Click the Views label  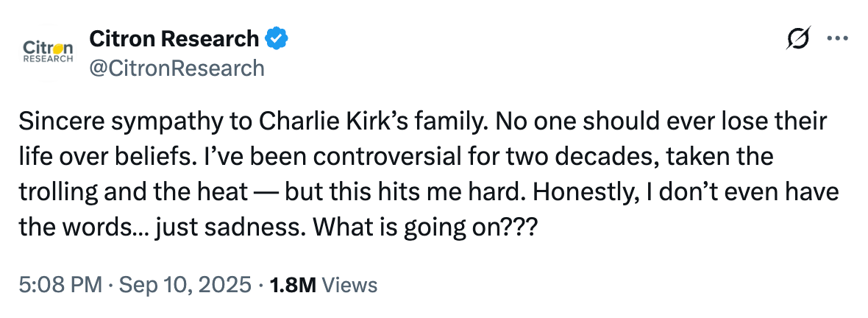coord(350,285)
